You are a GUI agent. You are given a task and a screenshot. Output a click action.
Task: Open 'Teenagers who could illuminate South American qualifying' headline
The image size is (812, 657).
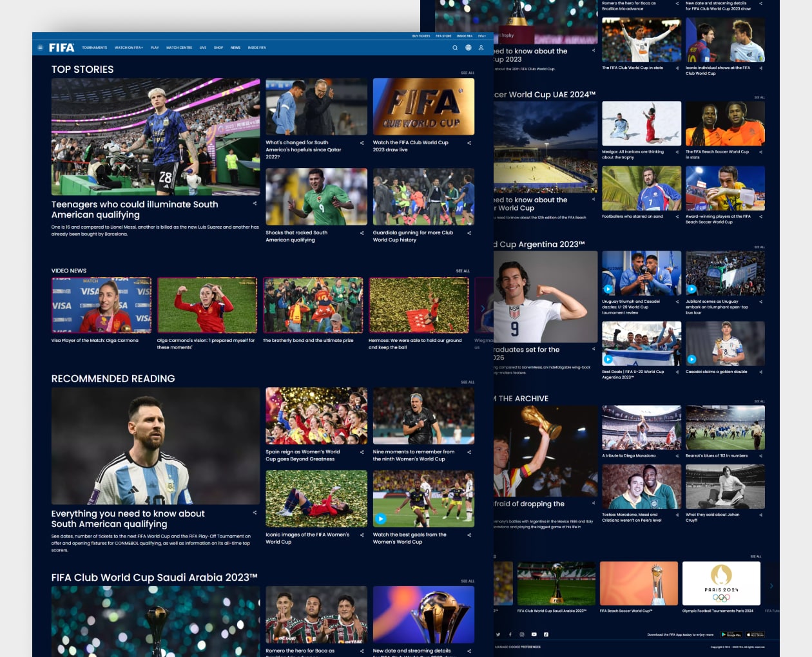tap(135, 209)
